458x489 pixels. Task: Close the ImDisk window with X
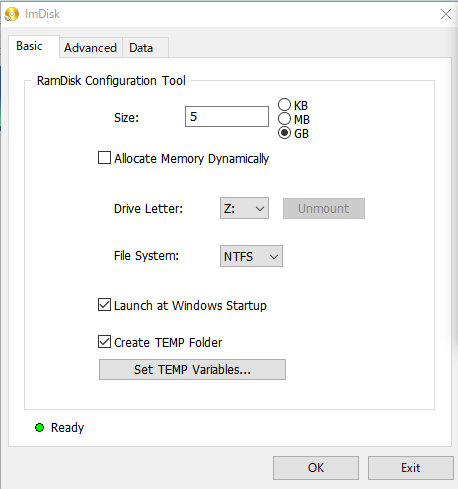[x=446, y=14]
